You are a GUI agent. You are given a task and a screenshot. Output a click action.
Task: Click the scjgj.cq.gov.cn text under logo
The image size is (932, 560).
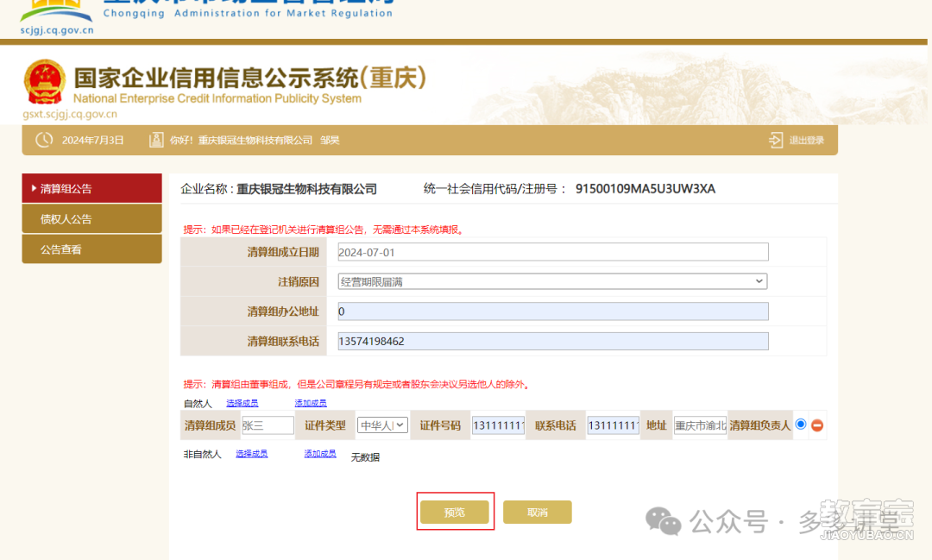point(57,29)
